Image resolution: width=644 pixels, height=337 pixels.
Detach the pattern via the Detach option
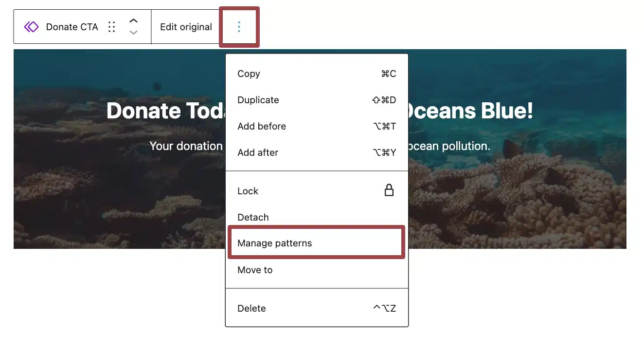317,217
